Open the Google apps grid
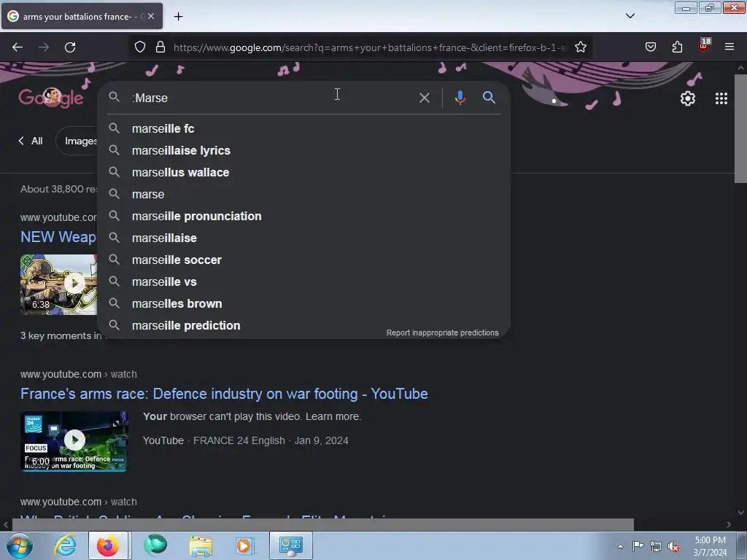Image resolution: width=747 pixels, height=560 pixels. point(721,98)
